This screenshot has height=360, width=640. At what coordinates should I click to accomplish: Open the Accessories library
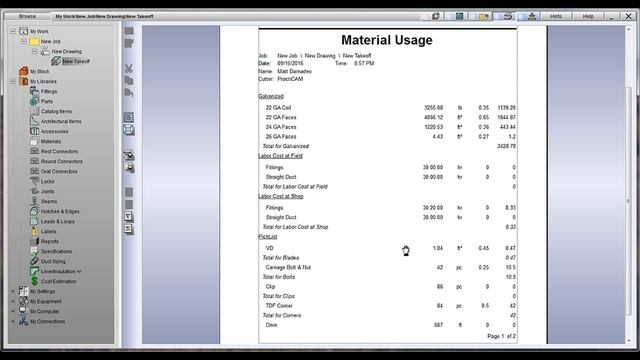click(54, 131)
